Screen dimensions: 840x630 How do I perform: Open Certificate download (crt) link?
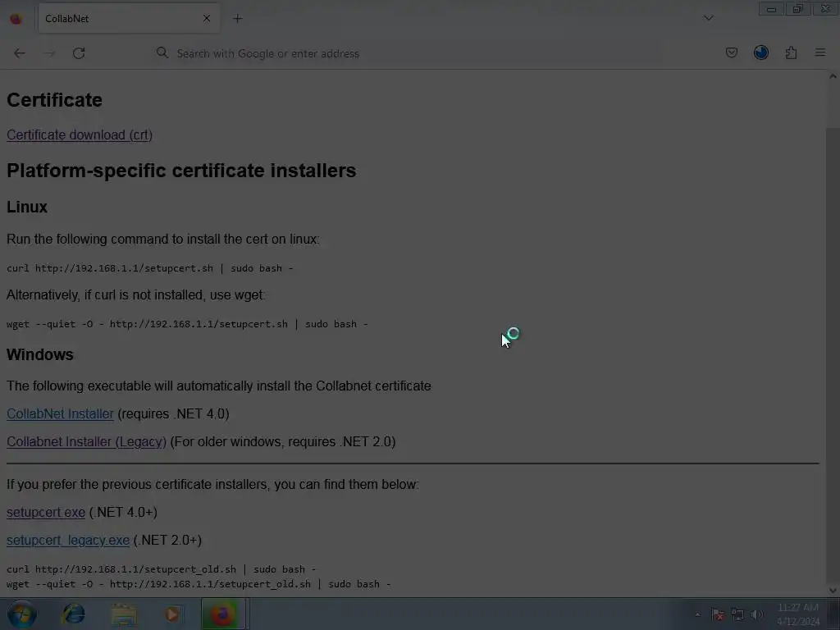(x=80, y=135)
